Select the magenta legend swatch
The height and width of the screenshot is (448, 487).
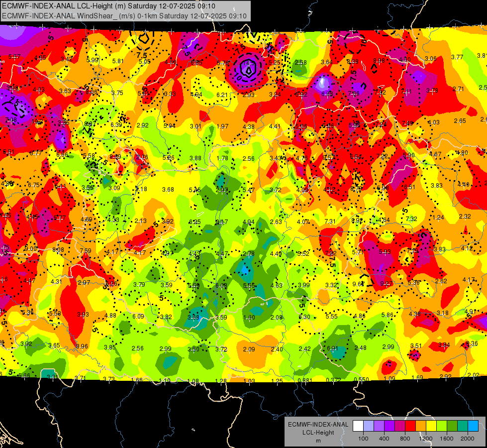tap(400, 426)
